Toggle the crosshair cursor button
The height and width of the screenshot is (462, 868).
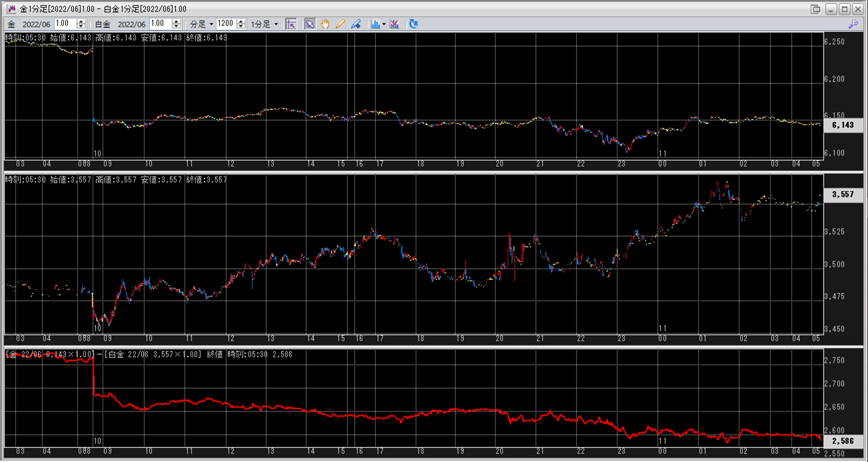290,24
